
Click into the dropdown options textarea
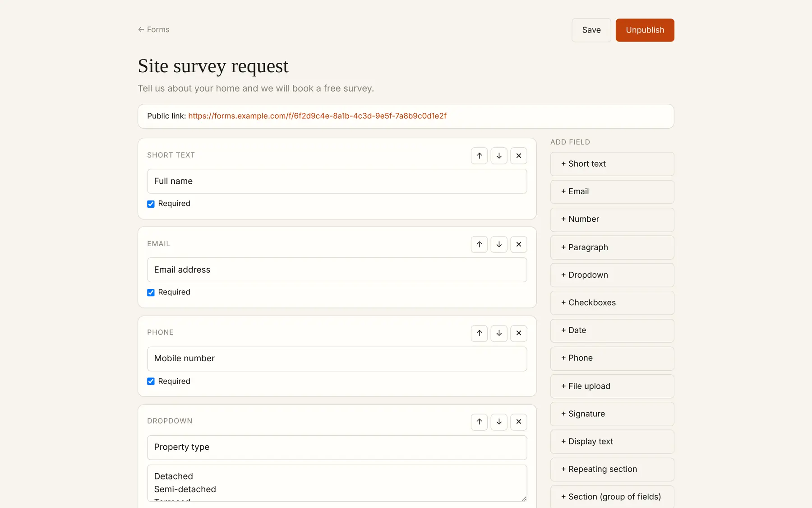tap(337, 483)
